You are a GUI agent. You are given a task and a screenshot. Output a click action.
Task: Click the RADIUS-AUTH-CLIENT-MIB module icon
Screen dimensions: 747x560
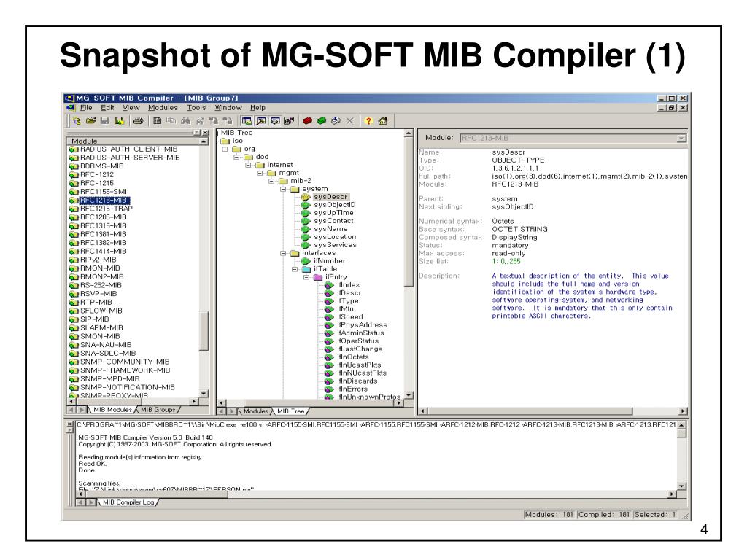tap(74, 149)
